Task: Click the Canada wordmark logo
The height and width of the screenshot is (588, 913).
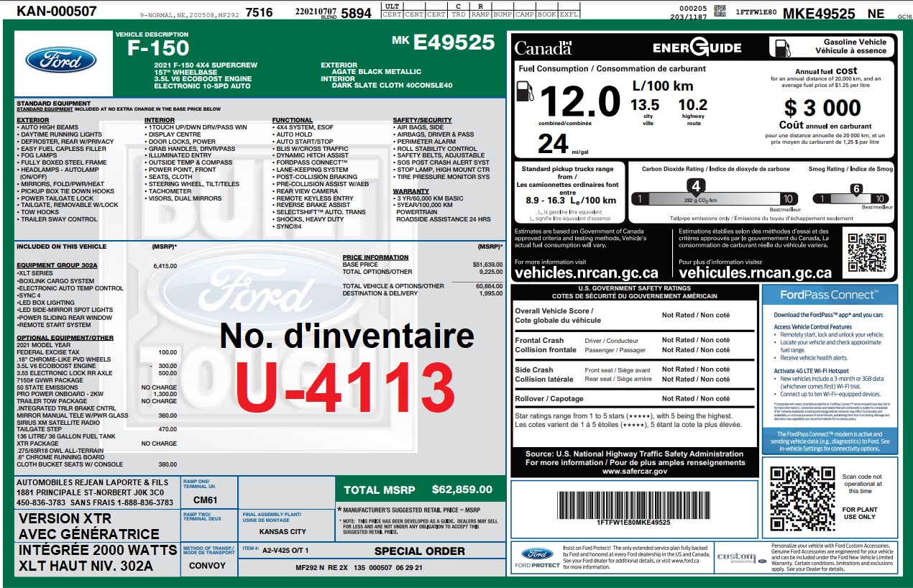Action: 543,48
